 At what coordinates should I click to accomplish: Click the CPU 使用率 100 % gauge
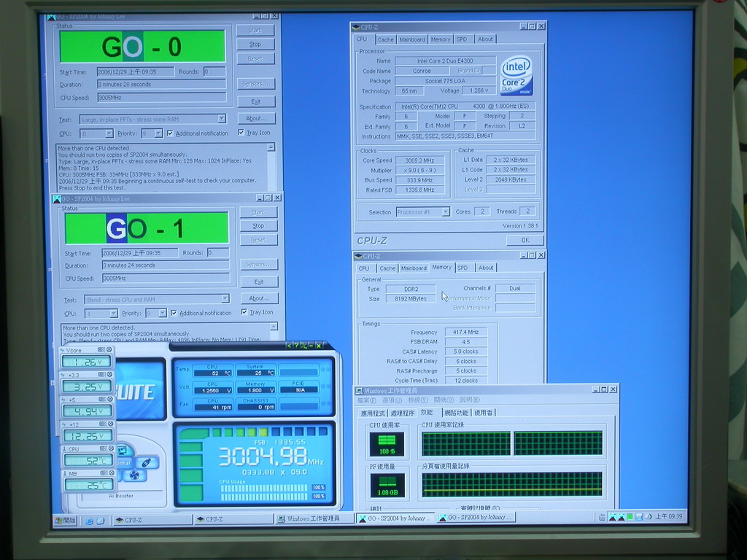(387, 444)
